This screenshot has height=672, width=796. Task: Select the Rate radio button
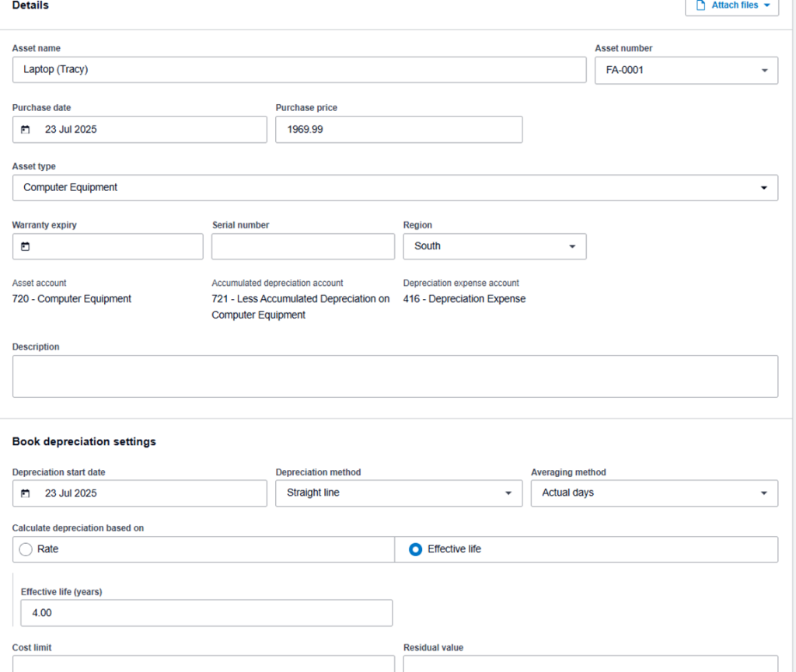26,549
